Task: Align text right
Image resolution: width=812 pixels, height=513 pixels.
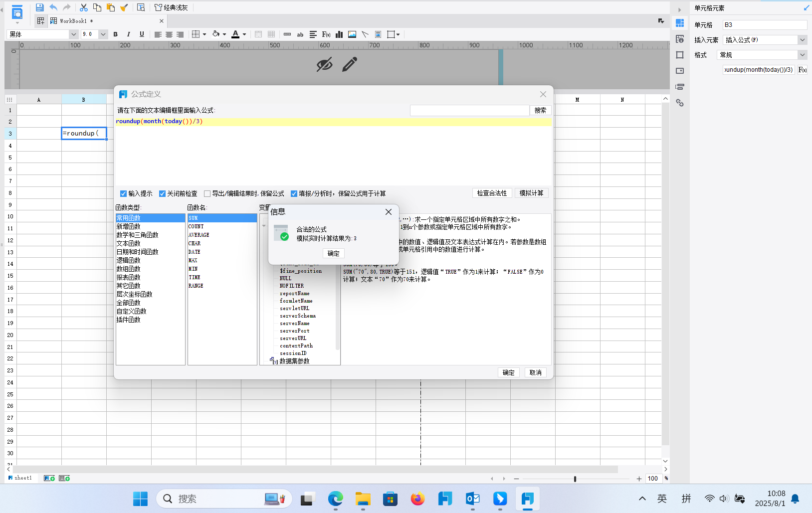Action: [180, 34]
